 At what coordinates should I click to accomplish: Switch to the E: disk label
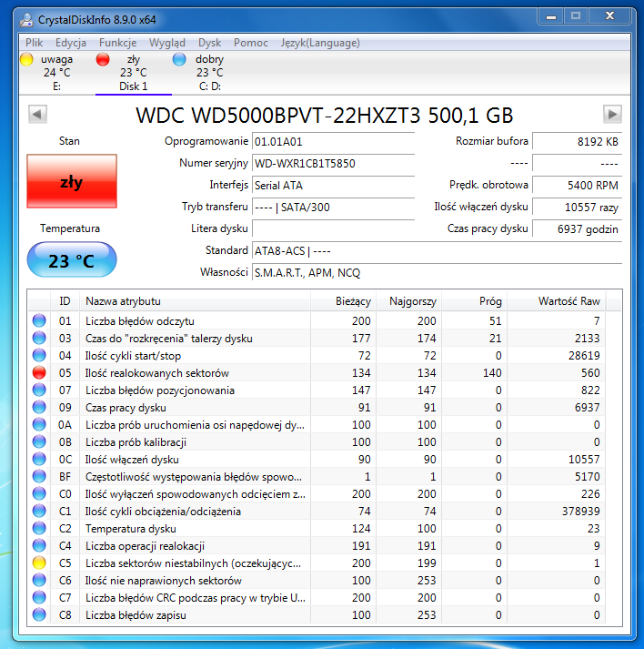point(56,86)
